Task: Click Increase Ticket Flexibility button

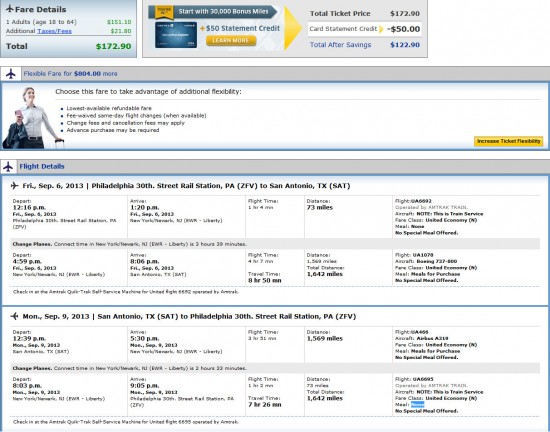Action: click(x=508, y=141)
